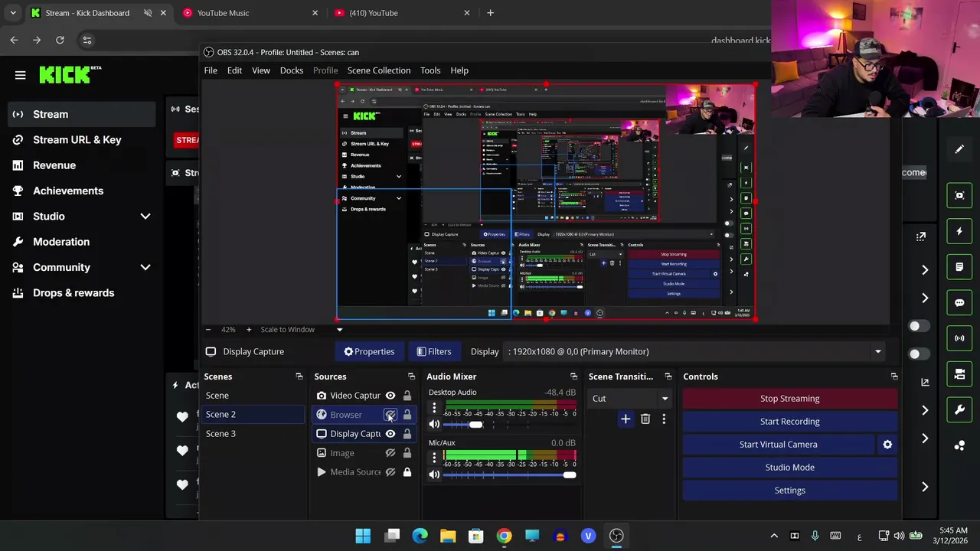Zoom out preview with minus icon
The height and width of the screenshot is (551, 980).
click(208, 330)
